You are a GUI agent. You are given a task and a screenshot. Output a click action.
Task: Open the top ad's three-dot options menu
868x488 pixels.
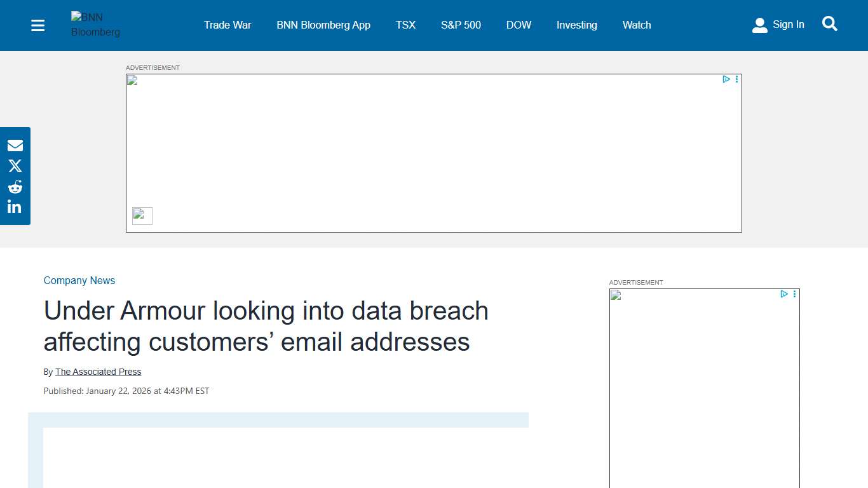(736, 79)
